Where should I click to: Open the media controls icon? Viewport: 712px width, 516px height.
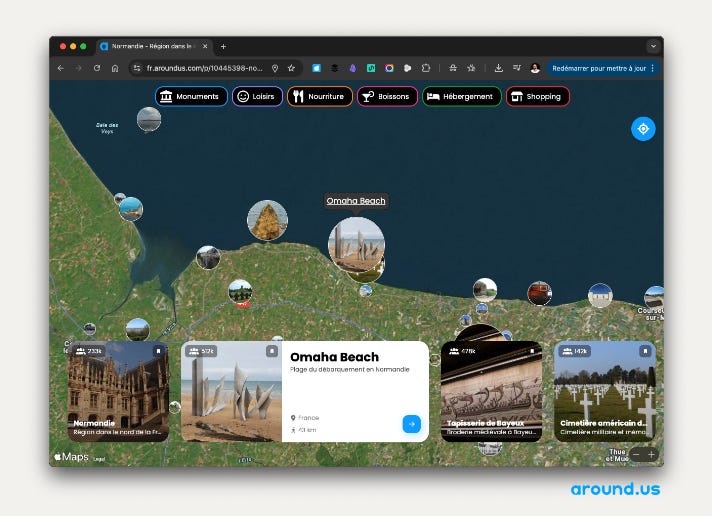pyautogui.click(x=517, y=68)
